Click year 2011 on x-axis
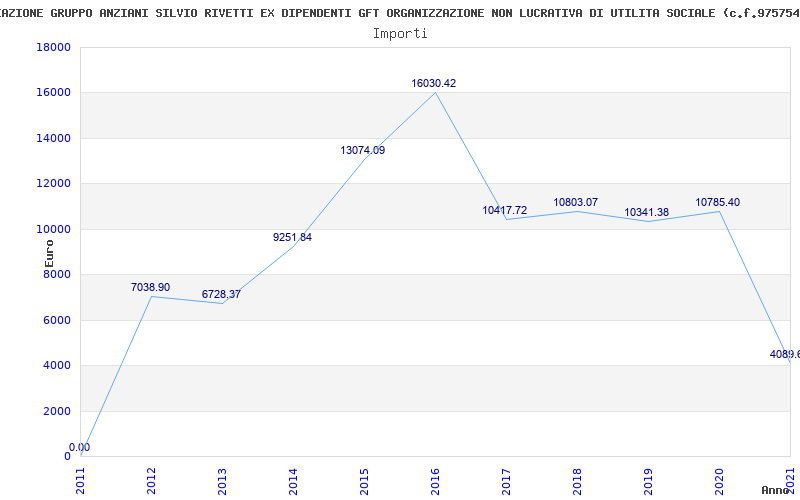Viewport: 800px width, 500px height. point(81,482)
